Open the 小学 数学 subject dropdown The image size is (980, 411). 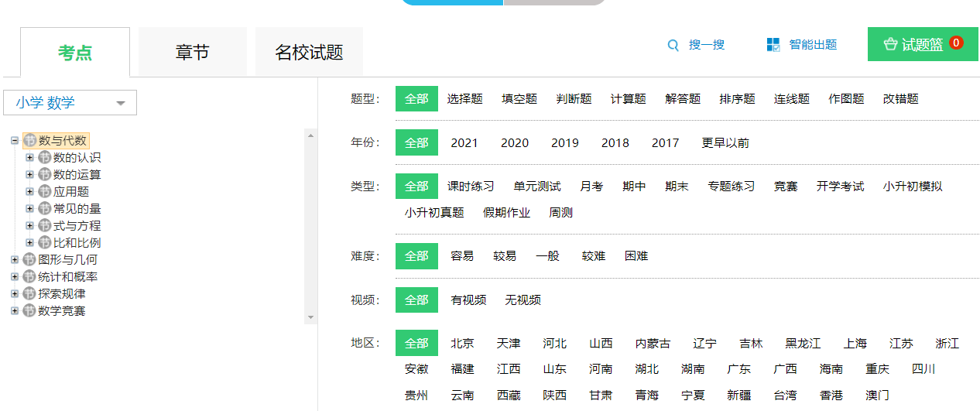point(70,103)
